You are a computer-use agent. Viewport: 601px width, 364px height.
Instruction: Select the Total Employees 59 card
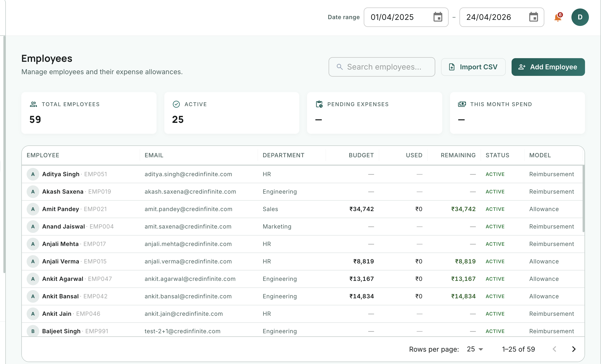[89, 113]
